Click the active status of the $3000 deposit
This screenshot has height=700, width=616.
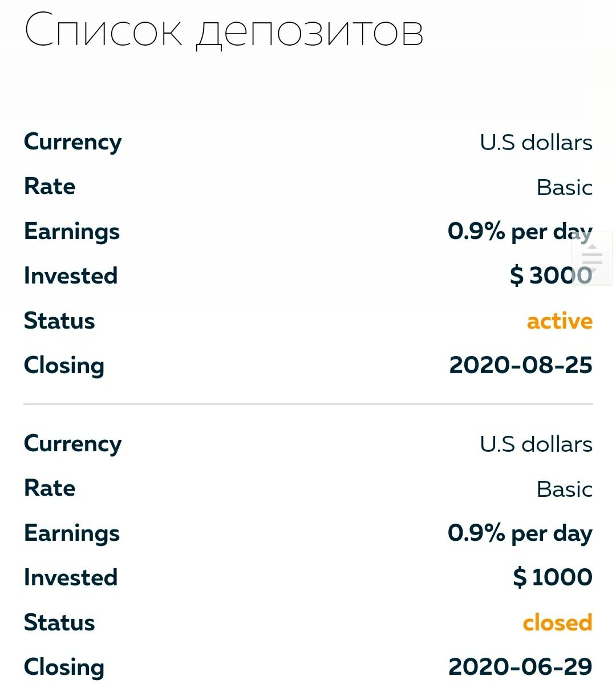(560, 321)
